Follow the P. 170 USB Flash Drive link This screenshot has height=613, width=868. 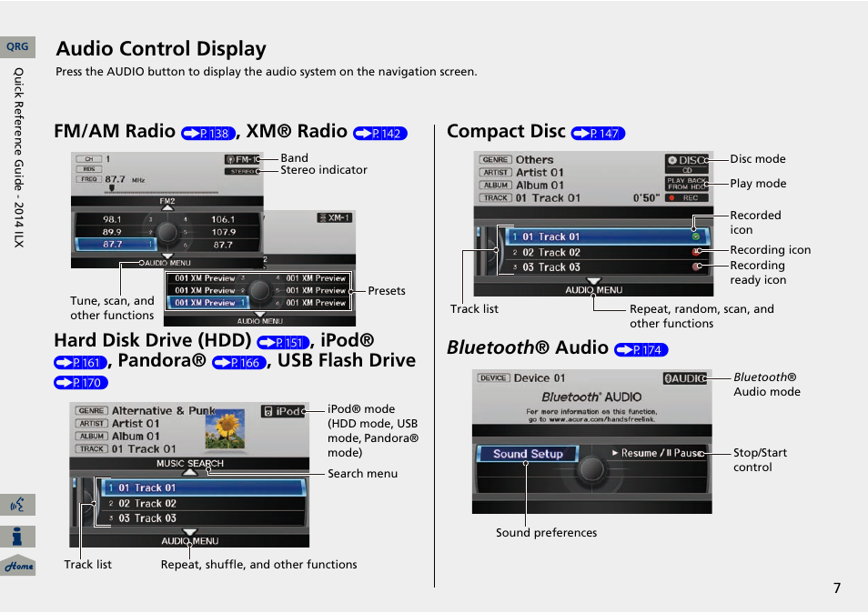(x=81, y=382)
